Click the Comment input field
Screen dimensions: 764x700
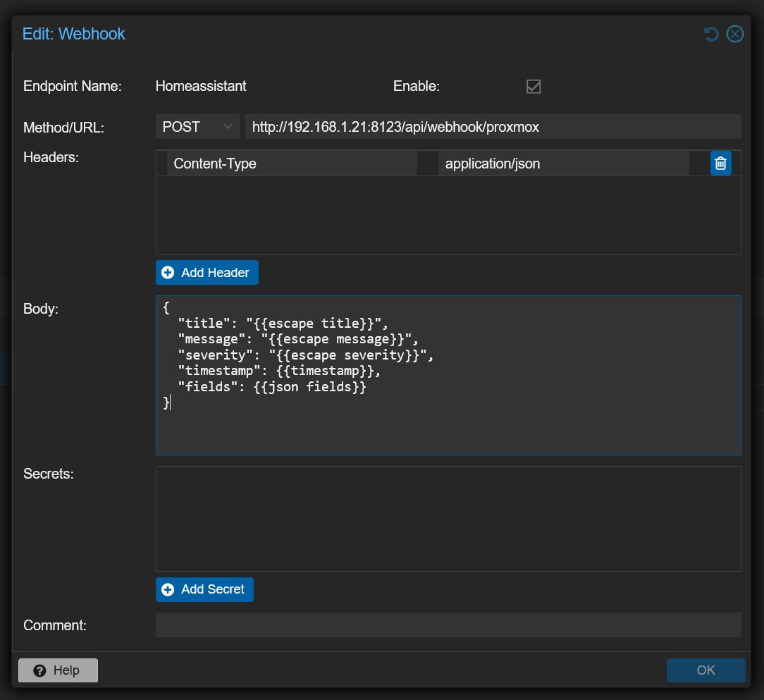coord(448,625)
